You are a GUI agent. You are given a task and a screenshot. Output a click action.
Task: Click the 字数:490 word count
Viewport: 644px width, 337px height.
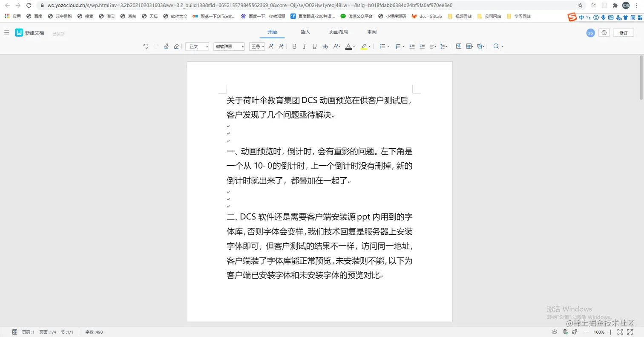94,332
